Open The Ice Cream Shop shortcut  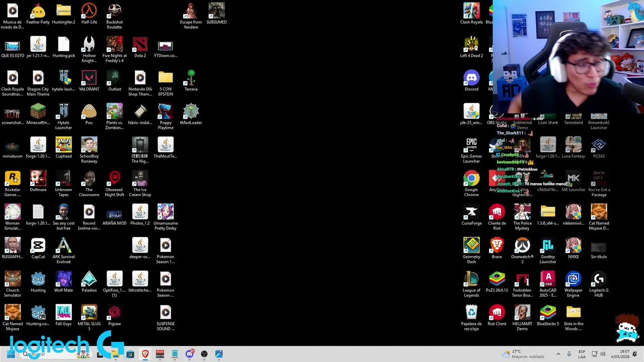coord(140,184)
